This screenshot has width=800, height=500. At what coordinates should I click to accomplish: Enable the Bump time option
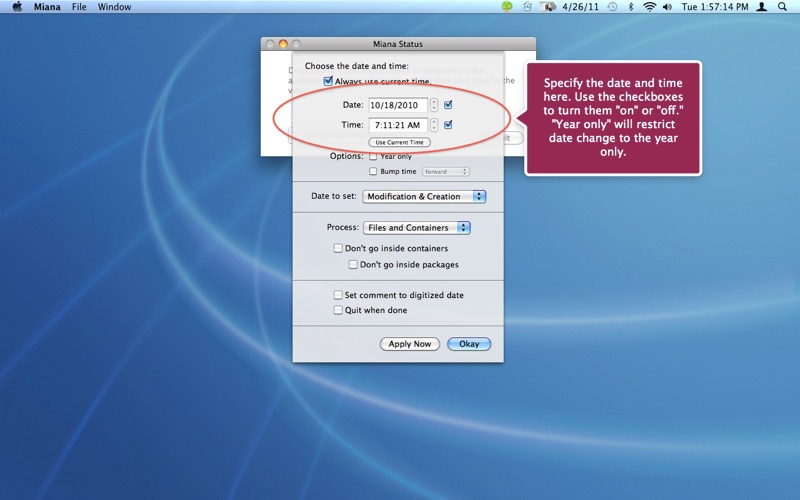click(x=373, y=171)
